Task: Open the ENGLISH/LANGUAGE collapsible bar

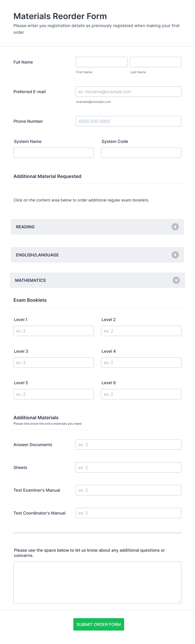Action: coord(97,255)
